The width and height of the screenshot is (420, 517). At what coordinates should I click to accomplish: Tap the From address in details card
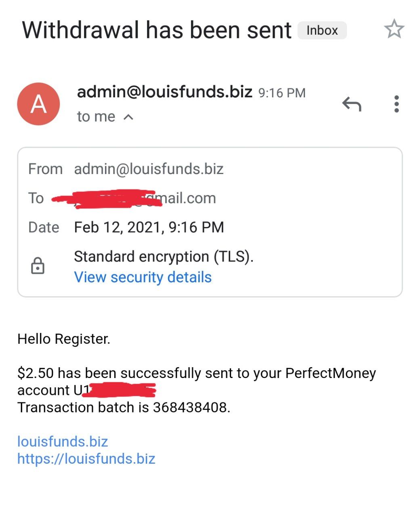pos(149,169)
